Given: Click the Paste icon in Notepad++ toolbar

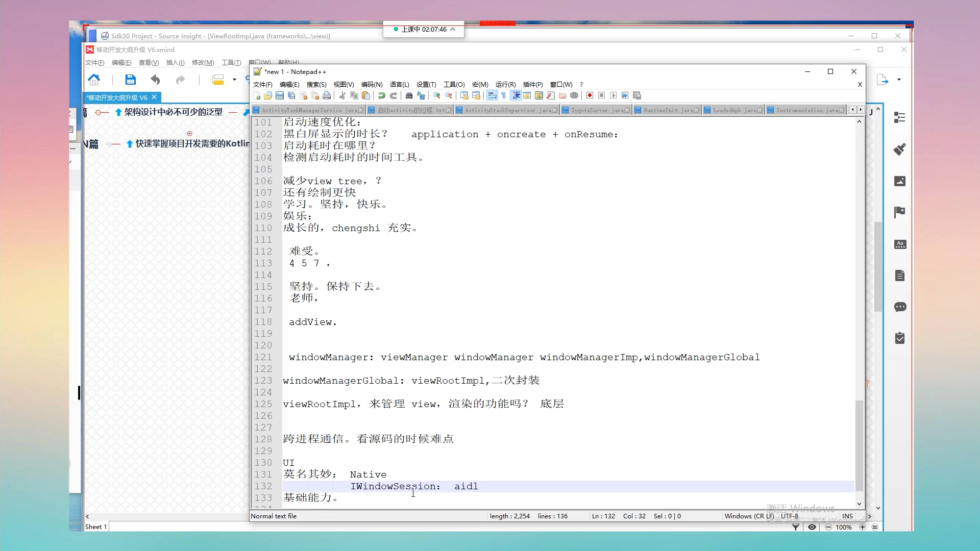Looking at the screenshot, I should [366, 95].
